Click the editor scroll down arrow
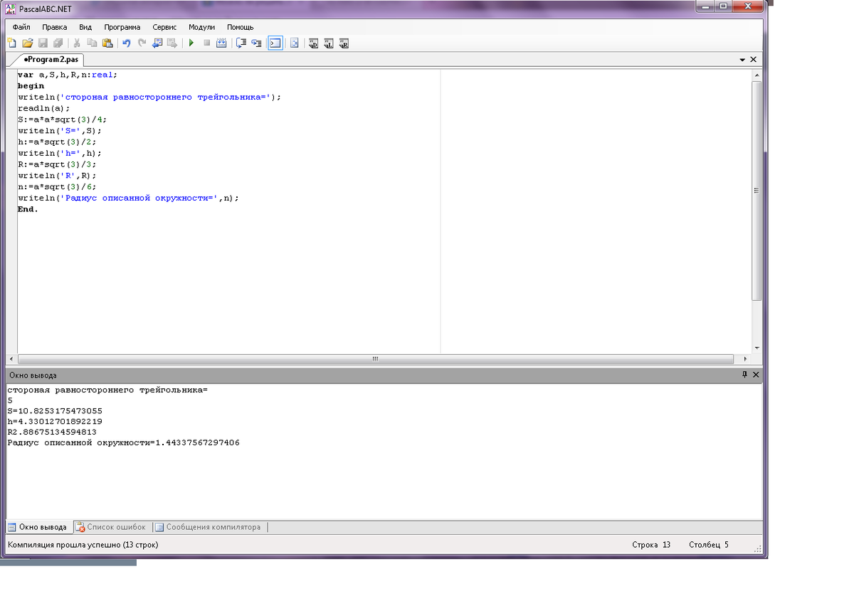 click(x=757, y=348)
